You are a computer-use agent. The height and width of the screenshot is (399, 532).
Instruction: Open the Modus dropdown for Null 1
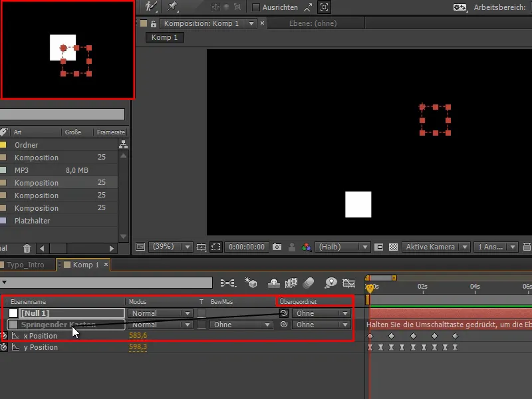pos(160,313)
